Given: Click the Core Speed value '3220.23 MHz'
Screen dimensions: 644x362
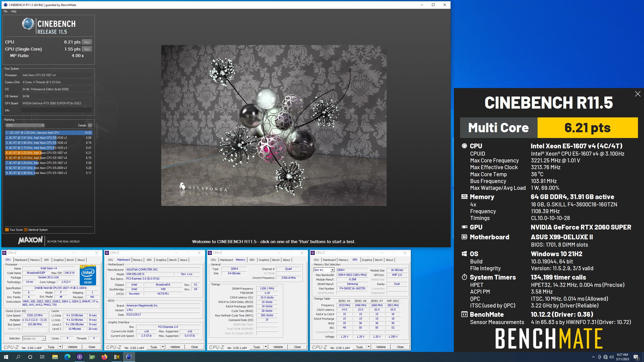Looking at the screenshot, I should pos(35,315).
